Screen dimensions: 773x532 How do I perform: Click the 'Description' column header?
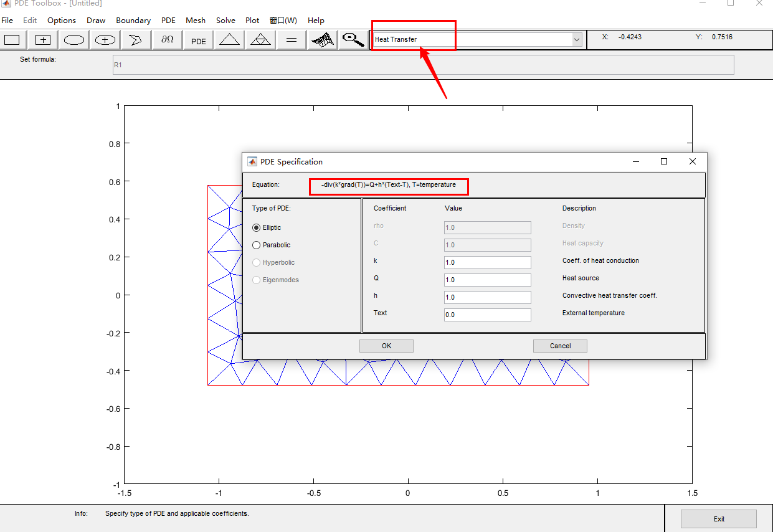tap(579, 208)
